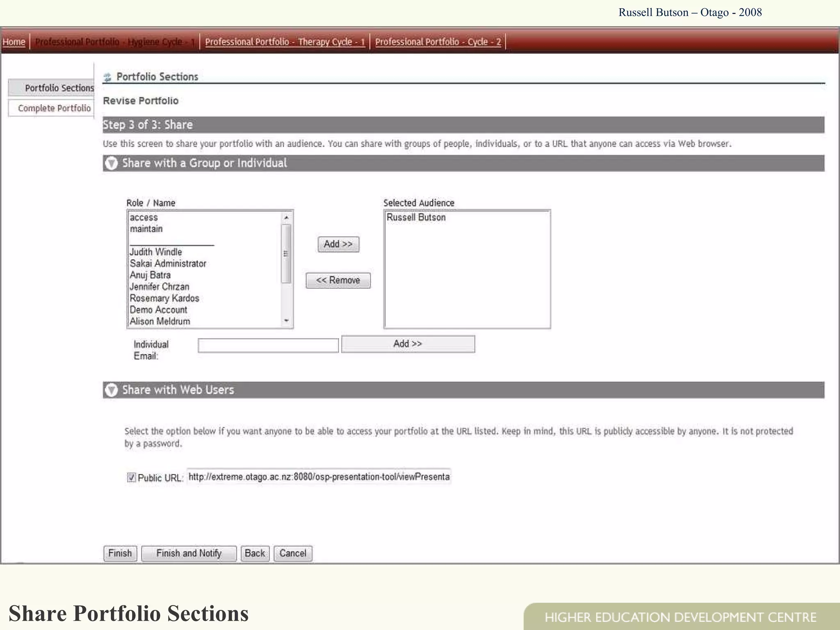
Task: Toggle the Public URL checkbox
Action: 131,477
